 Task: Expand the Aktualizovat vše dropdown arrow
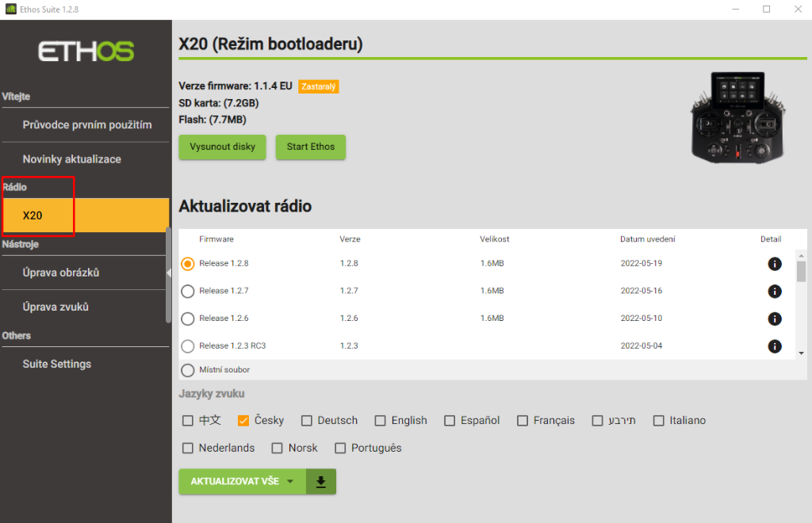click(290, 482)
